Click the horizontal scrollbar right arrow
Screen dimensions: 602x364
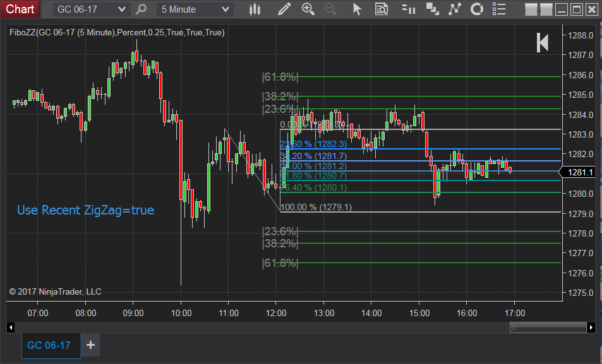point(591,327)
